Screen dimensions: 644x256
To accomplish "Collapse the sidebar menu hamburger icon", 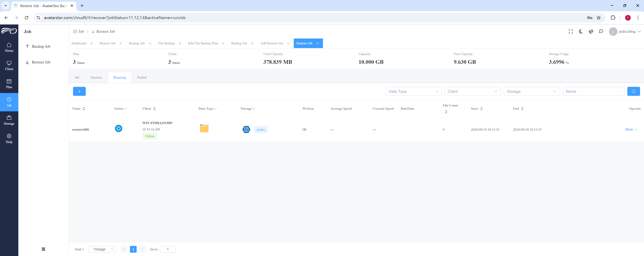I will pyautogui.click(x=43, y=249).
